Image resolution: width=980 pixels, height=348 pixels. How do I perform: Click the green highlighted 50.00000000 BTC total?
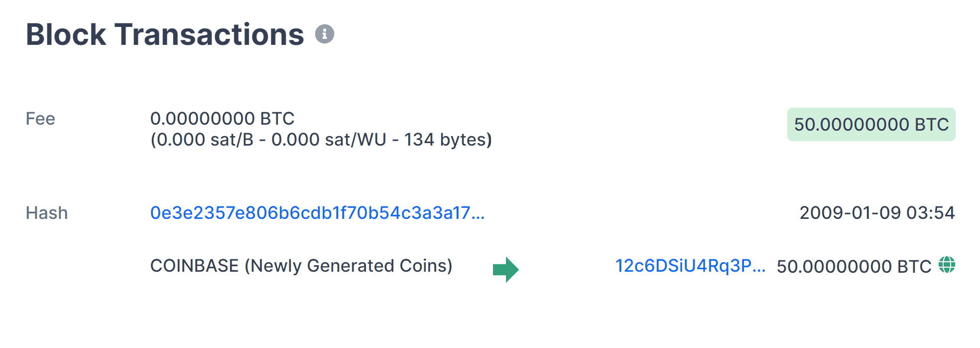[872, 125]
